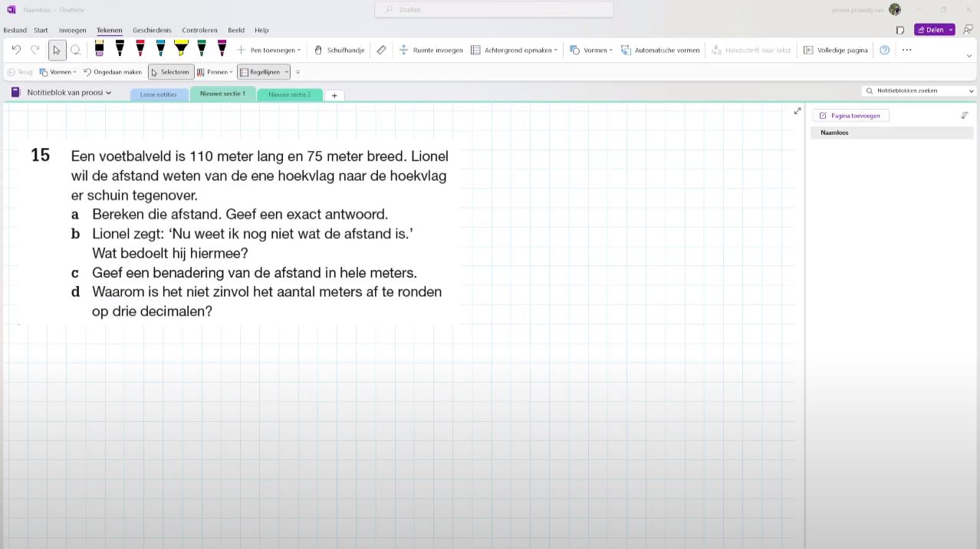Click Pagina toevoegen

pos(850,116)
